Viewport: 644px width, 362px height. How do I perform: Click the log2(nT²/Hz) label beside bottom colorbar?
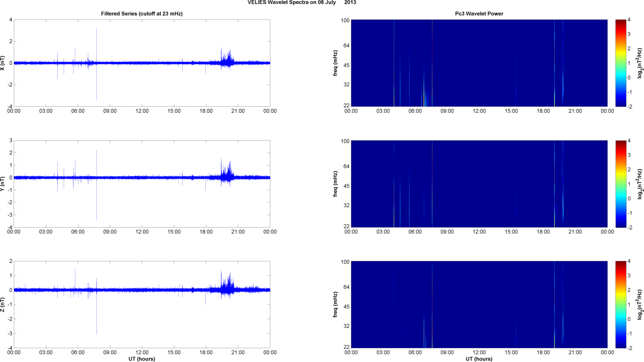(640, 305)
